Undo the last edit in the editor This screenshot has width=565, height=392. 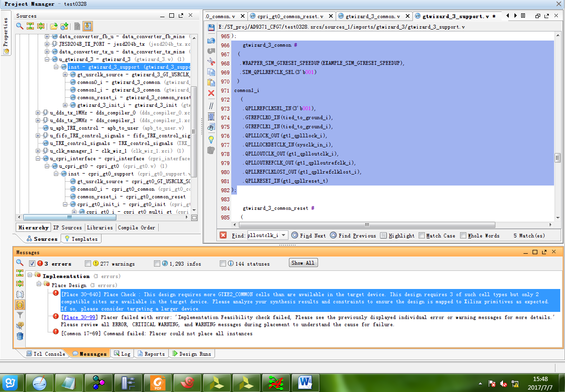[x=211, y=40]
